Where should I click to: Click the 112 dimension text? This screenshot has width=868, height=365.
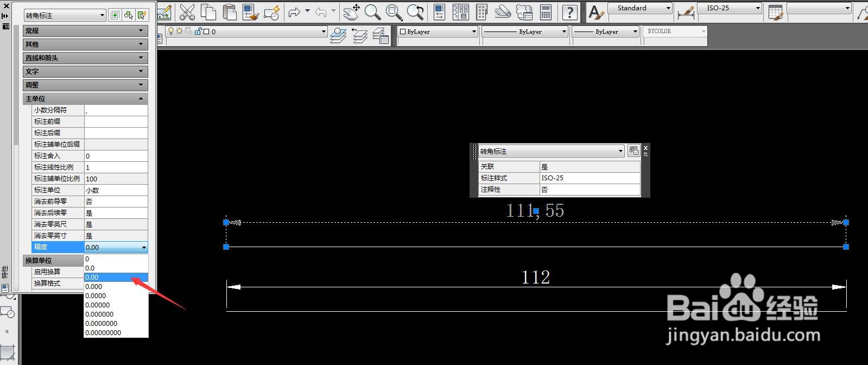tap(536, 278)
